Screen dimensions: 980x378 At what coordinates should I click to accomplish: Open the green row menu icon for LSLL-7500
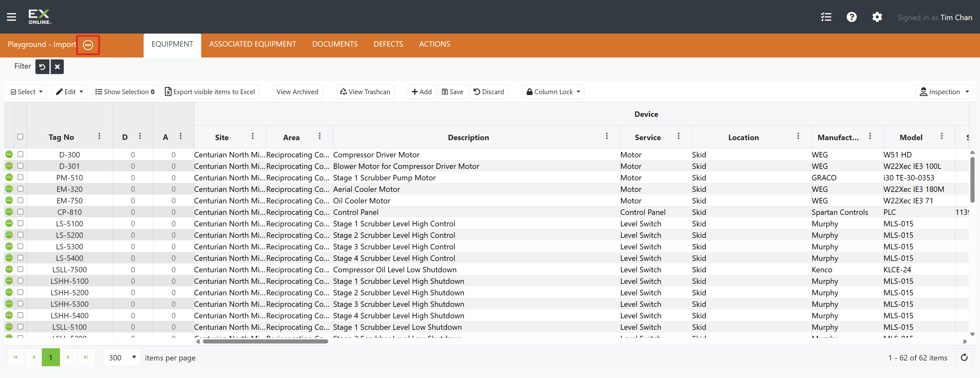[9, 269]
